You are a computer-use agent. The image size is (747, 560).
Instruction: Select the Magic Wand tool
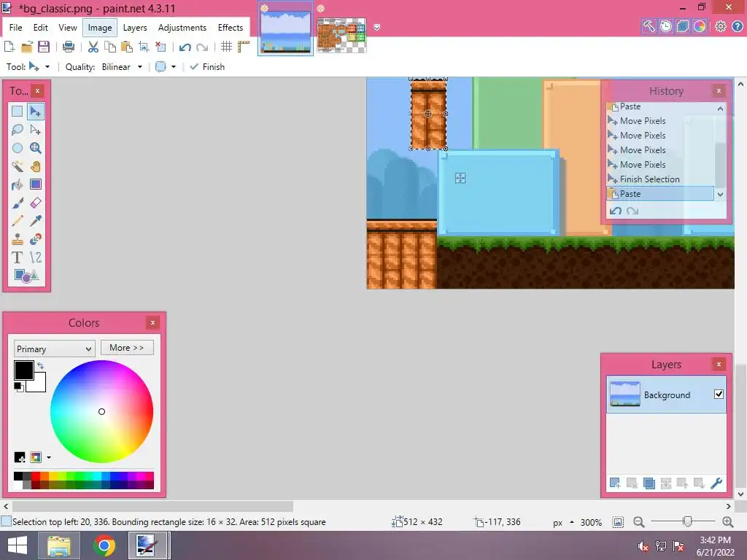[18, 166]
